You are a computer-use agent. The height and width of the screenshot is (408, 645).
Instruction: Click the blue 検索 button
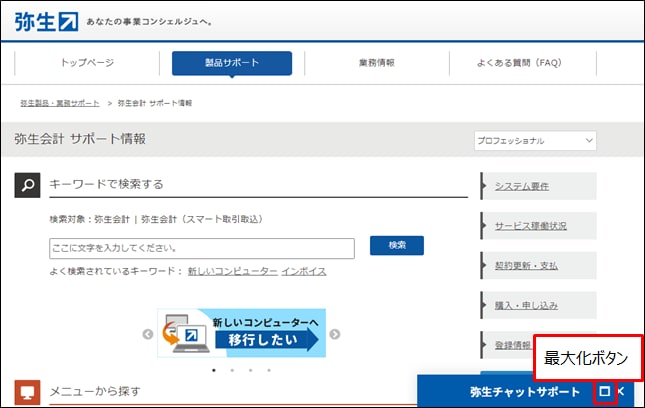pyautogui.click(x=397, y=246)
